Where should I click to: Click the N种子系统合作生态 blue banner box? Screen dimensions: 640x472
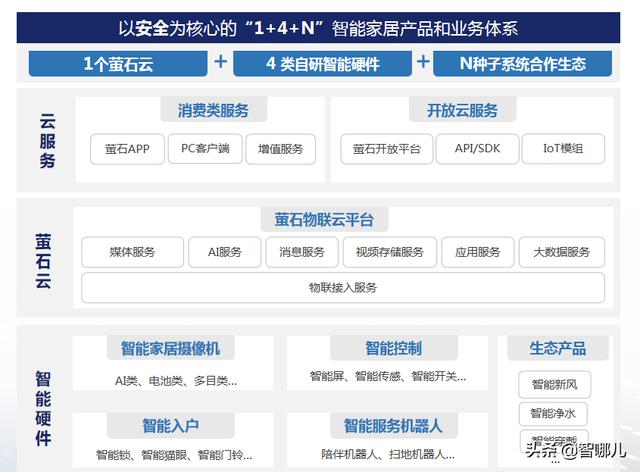(522, 64)
